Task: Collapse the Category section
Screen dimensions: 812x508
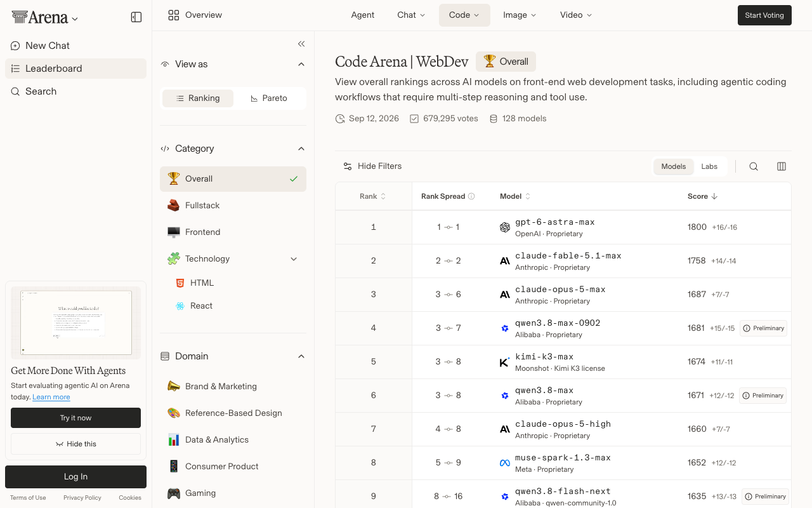Action: tap(301, 149)
